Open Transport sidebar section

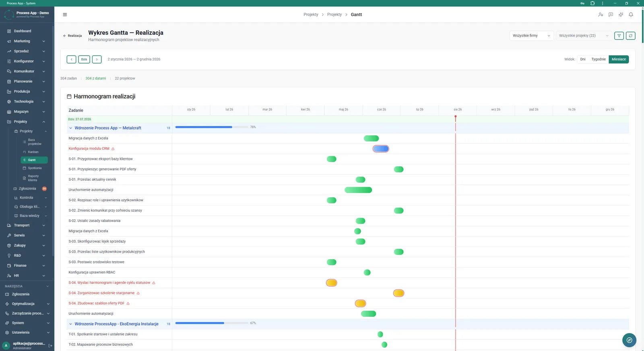[26, 225]
